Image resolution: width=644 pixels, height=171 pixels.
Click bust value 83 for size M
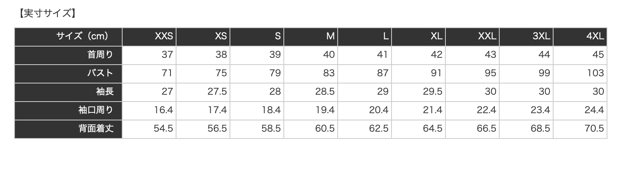(x=328, y=73)
